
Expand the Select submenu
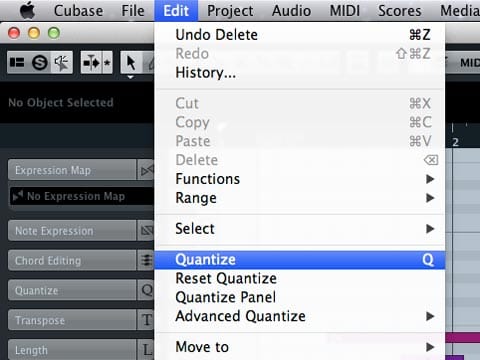[300, 229]
